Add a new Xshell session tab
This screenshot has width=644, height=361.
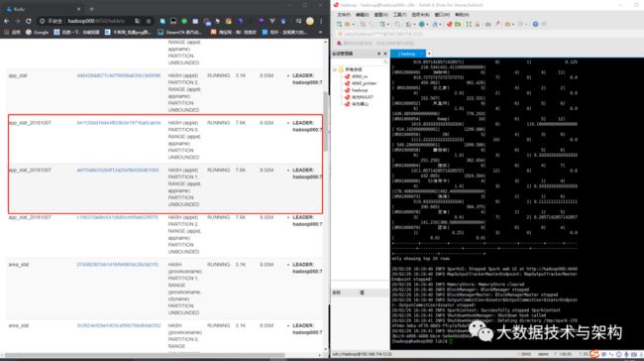pyautogui.click(x=429, y=54)
